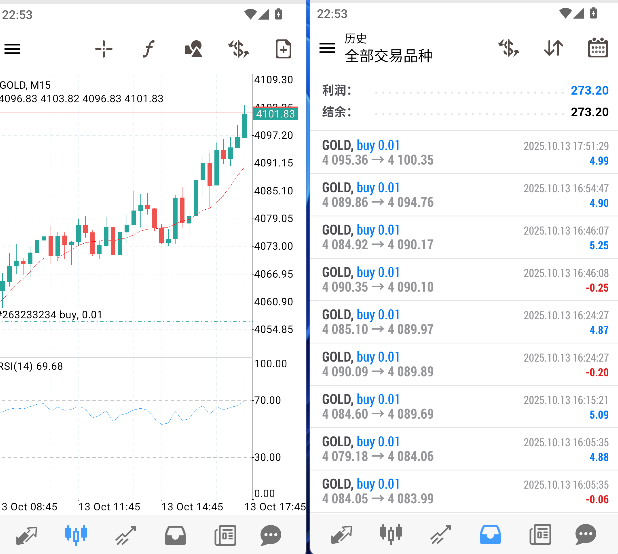This screenshot has width=618, height=554.
Task: Open the hamburger menu on the history screen
Action: point(327,48)
